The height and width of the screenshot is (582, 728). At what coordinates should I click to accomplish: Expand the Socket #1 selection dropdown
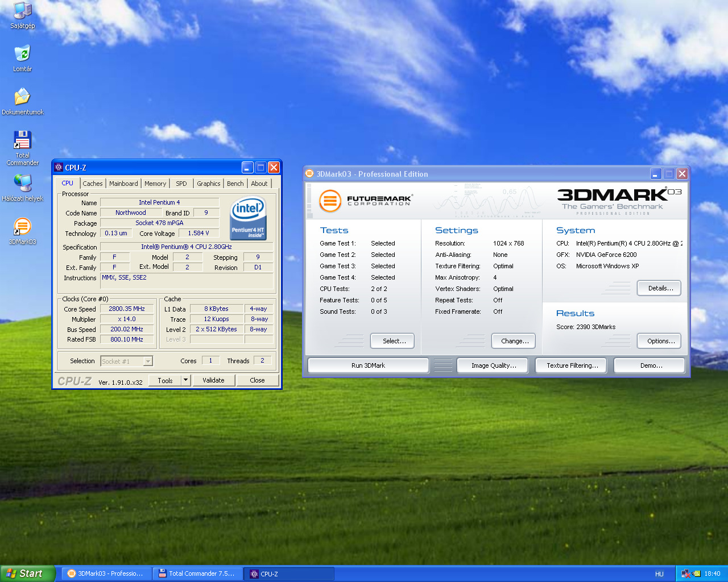click(148, 361)
